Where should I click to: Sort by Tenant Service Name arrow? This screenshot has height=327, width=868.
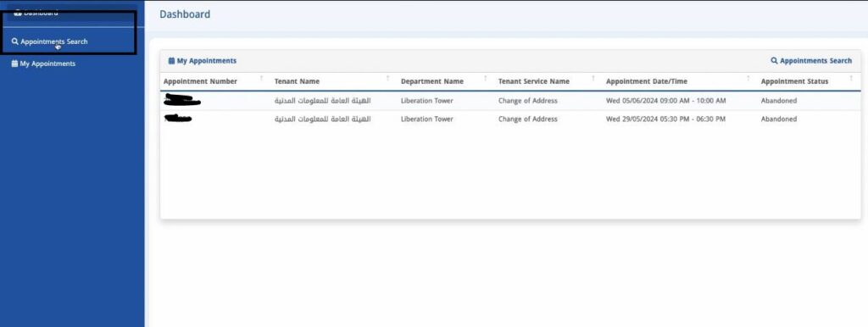[593, 79]
